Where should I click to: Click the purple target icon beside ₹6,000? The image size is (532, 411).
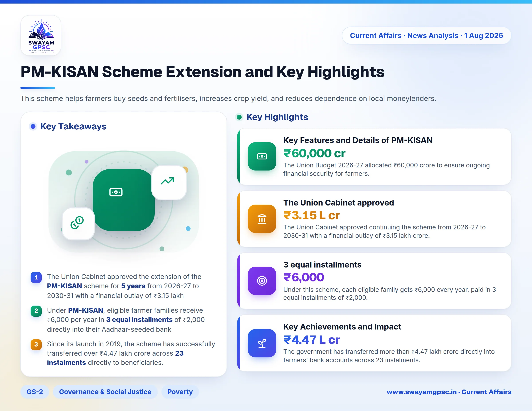coord(262,281)
